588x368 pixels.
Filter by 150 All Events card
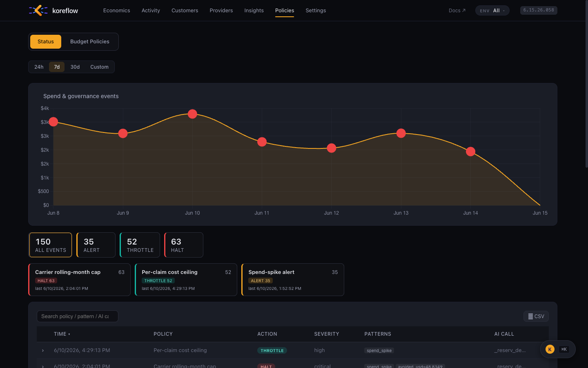coord(51,245)
